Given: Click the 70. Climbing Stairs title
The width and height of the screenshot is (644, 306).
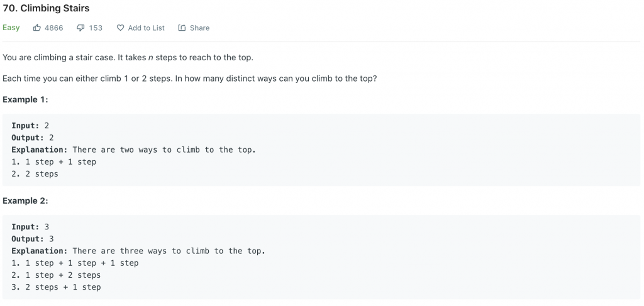Looking at the screenshot, I should click(46, 8).
